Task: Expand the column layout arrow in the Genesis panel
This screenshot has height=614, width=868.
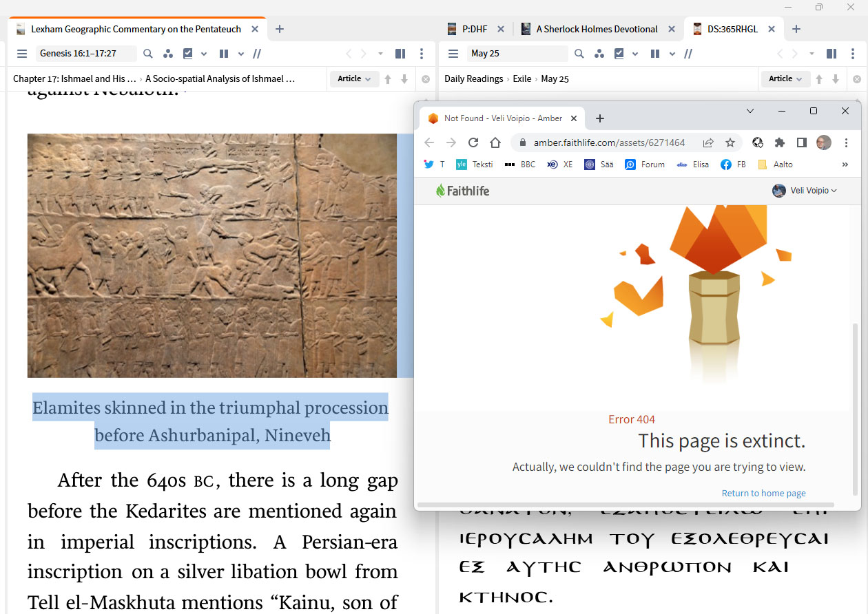Action: coord(241,54)
